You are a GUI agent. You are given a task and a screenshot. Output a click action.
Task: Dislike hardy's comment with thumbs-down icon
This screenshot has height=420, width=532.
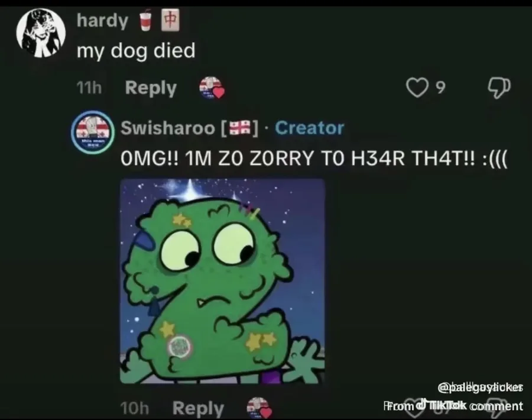[499, 88]
